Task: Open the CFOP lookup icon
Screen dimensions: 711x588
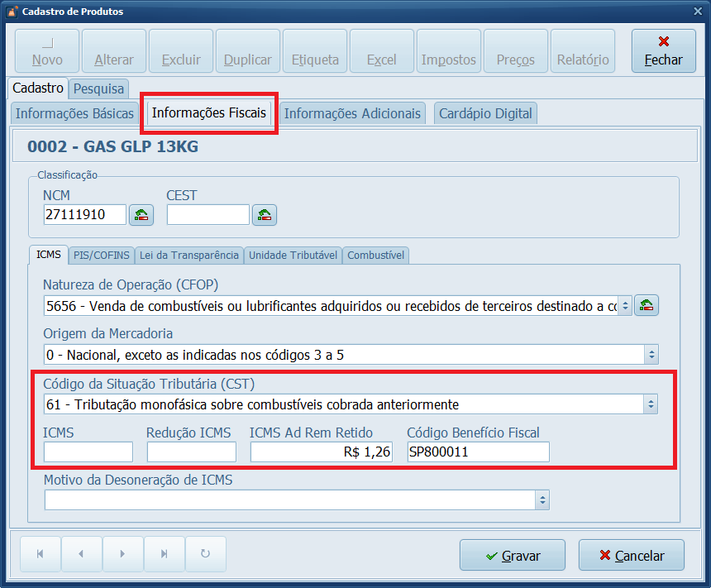Action: (646, 304)
